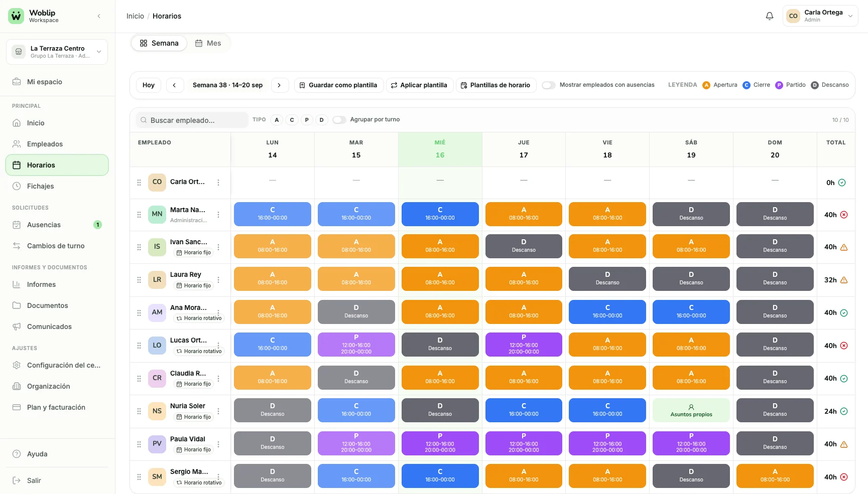Screen dimensions: 868x494
Task: Focus the Buscar empleado search field
Action: click(192, 120)
